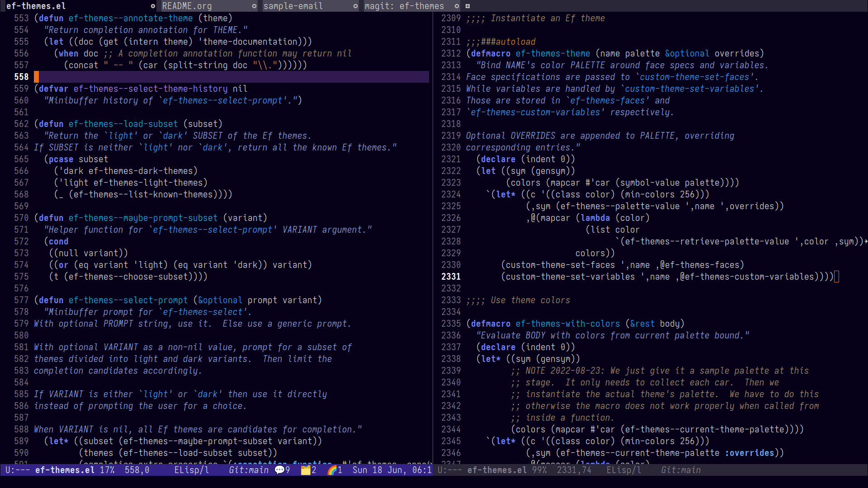
Task: Click the 2331,74 line-column indicator
Action: (574, 470)
